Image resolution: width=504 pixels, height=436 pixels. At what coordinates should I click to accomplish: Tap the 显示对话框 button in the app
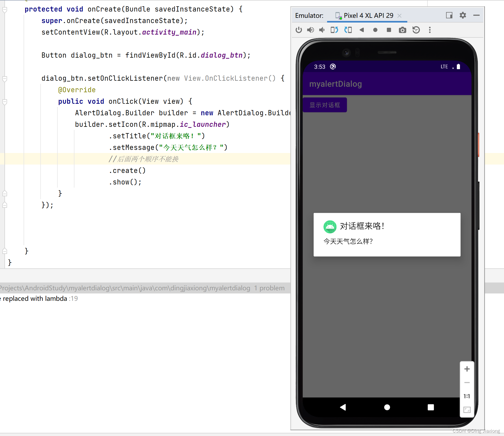pyautogui.click(x=325, y=105)
